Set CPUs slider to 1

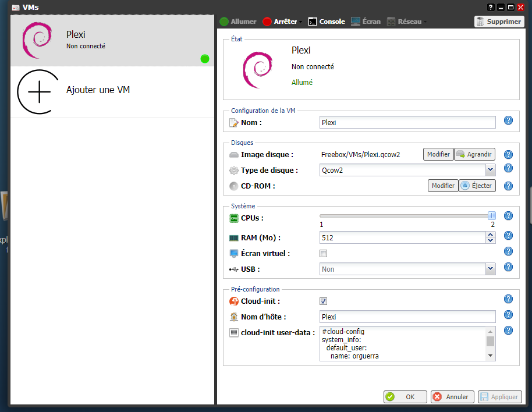(x=321, y=216)
